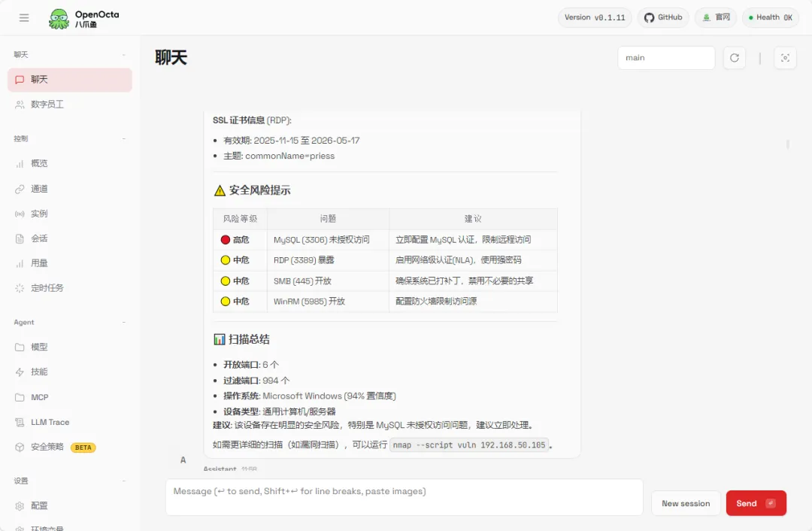Click the folder icon beside MCP
Screen dimensions: 812x531
pyautogui.click(x=20, y=397)
